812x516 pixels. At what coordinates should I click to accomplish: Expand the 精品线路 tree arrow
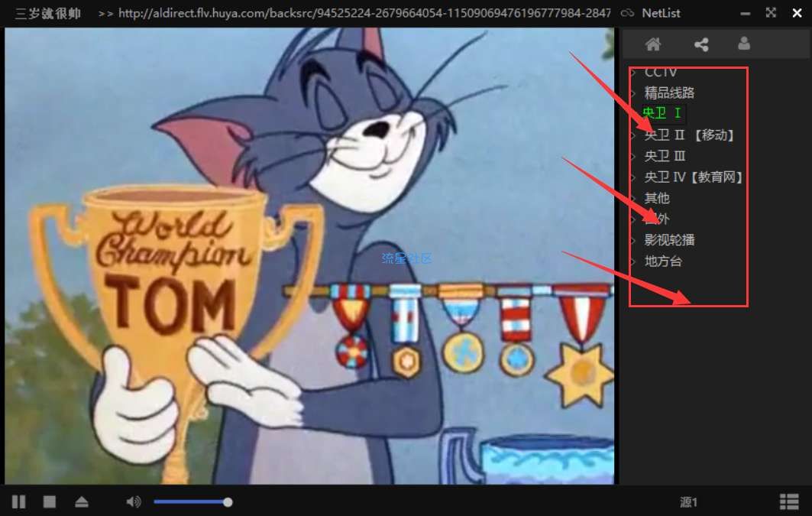[633, 93]
